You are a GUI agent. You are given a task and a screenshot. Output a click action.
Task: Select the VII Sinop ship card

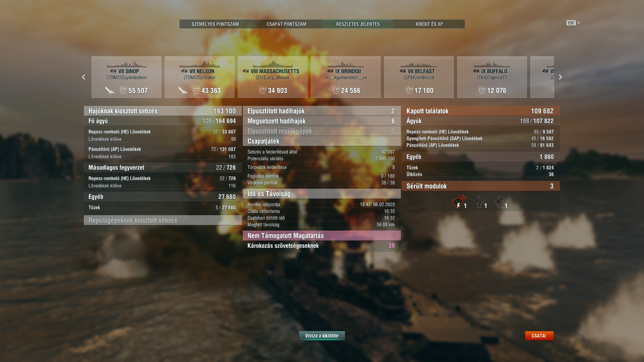click(126, 77)
